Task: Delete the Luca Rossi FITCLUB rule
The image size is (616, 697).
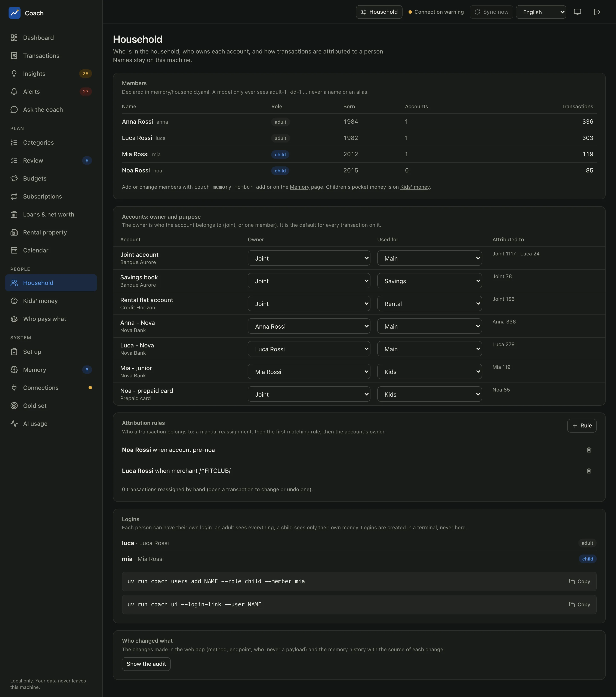Action: pyautogui.click(x=589, y=471)
